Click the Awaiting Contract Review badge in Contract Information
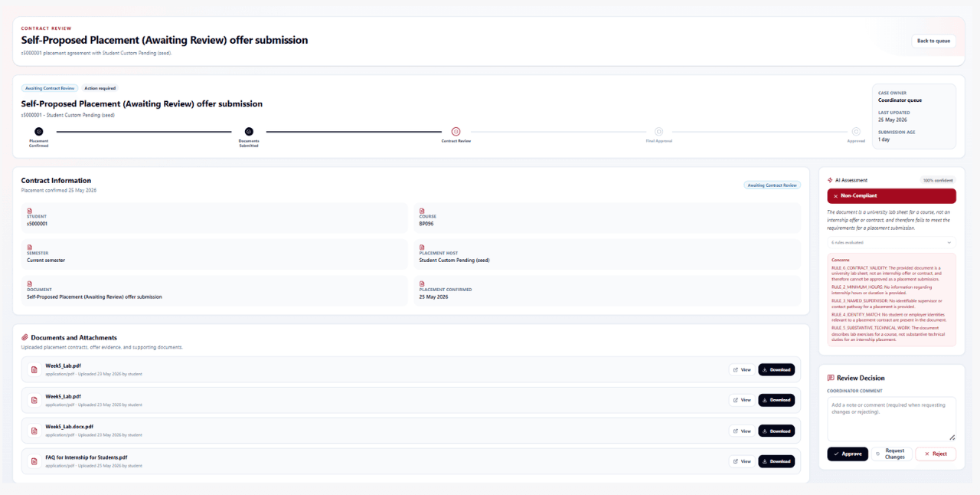 pos(773,185)
